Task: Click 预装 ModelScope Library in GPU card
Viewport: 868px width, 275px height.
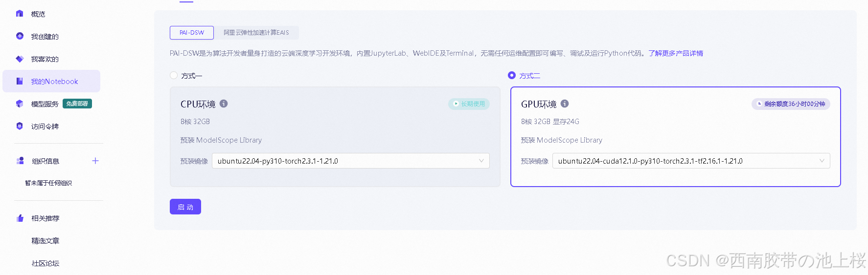Action: point(562,140)
